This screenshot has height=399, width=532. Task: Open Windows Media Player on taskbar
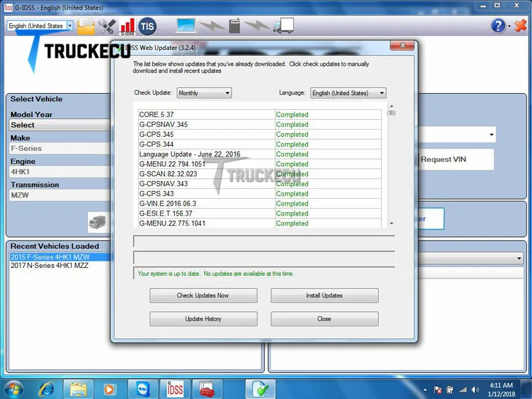(110, 389)
